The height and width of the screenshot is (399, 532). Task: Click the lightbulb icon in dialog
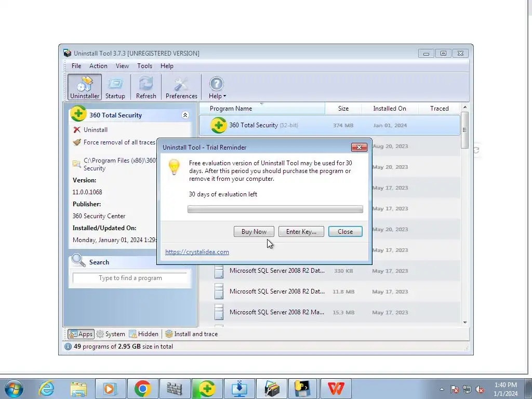click(174, 167)
